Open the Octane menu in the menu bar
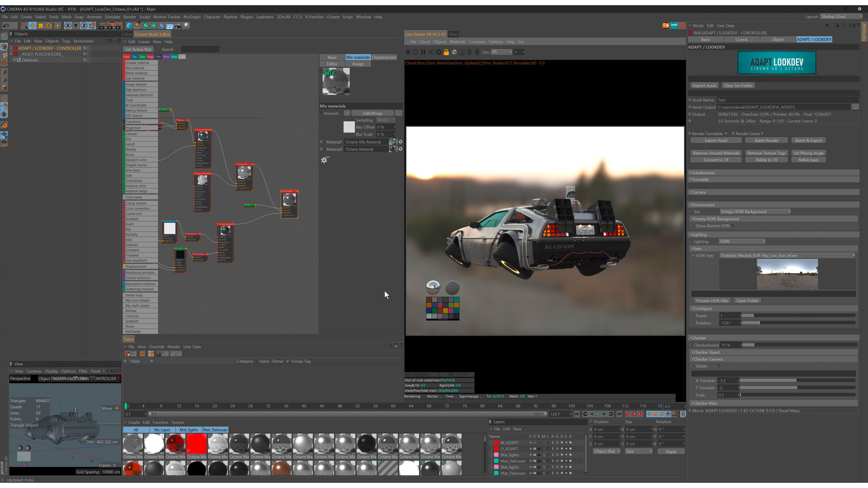 333,17
